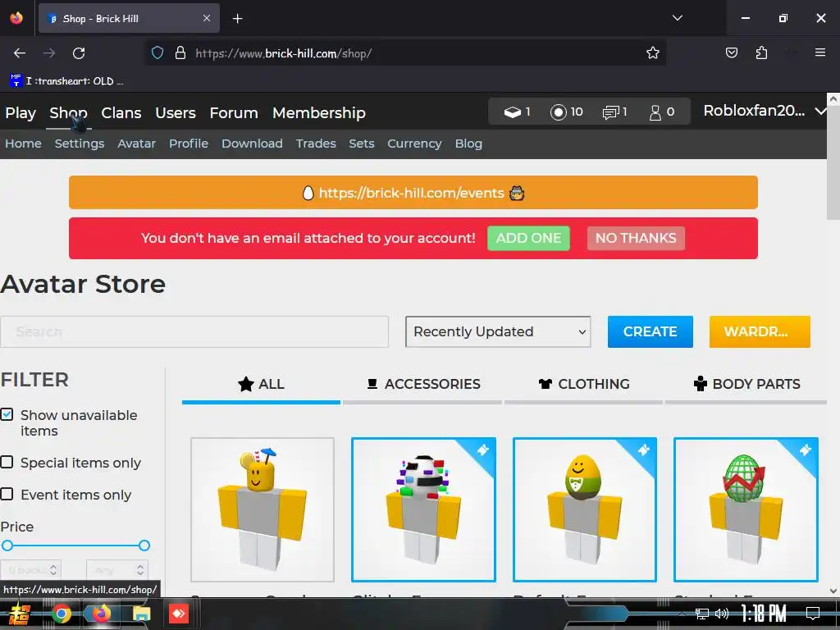Image resolution: width=840 pixels, height=630 pixels.
Task: Go back with the browser back arrow
Action: tap(20, 53)
